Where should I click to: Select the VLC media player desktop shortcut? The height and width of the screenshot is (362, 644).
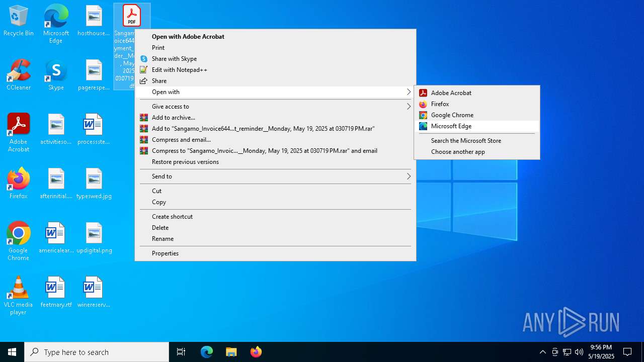19,296
